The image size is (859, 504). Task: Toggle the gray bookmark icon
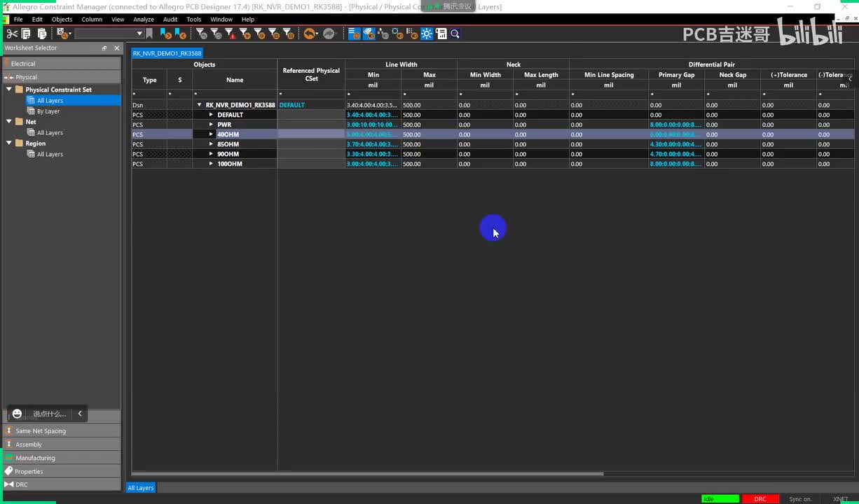coord(149,34)
